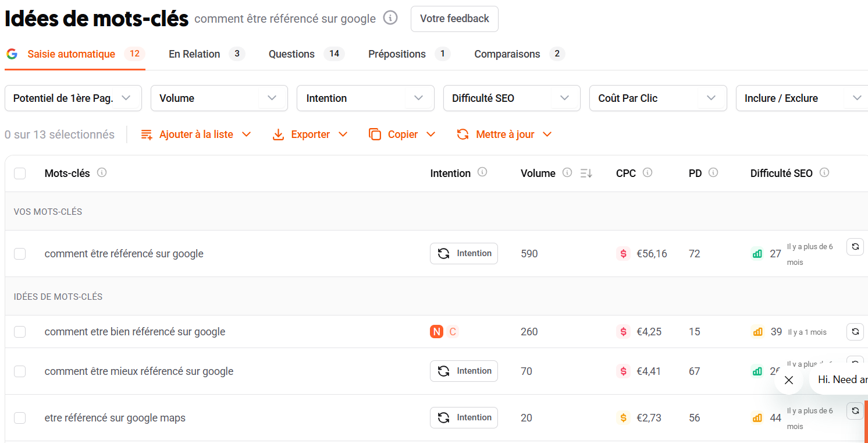Expand the Coût Par Clic filter
The height and width of the screenshot is (443, 868).
click(657, 98)
